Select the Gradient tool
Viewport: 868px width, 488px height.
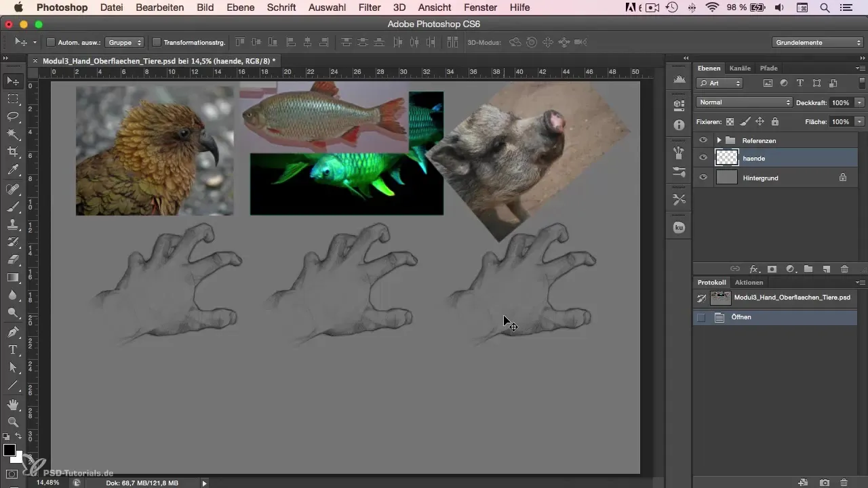[x=13, y=277]
